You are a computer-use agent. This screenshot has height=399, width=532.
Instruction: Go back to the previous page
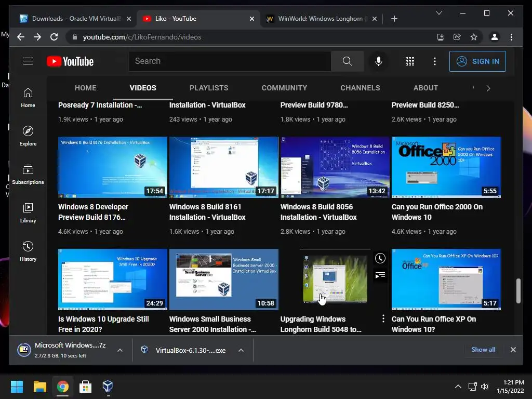click(21, 37)
